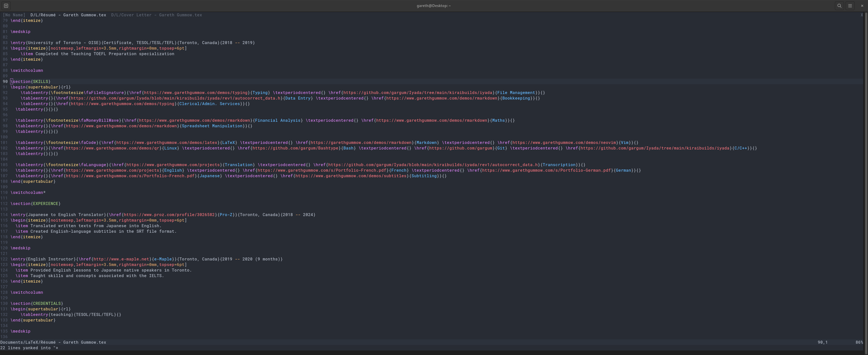Click 'Completed the Teaching TOEFL Preparation specialization'
This screenshot has width=868, height=355.
(105, 54)
